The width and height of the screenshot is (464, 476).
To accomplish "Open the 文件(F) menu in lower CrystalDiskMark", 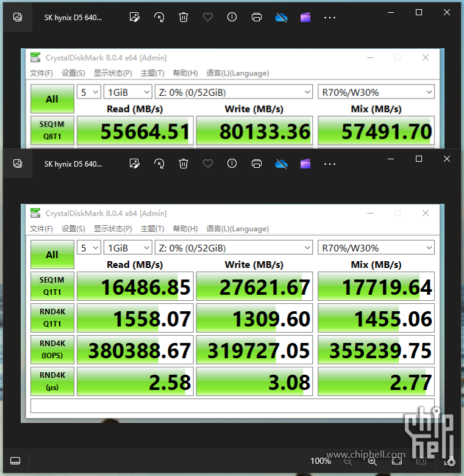I will pos(41,229).
